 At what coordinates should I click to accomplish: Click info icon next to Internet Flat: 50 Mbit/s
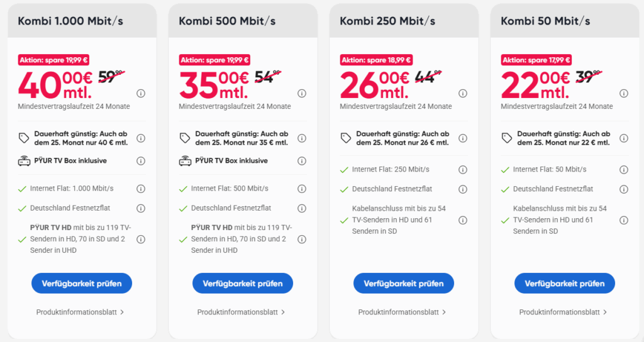pyautogui.click(x=624, y=170)
